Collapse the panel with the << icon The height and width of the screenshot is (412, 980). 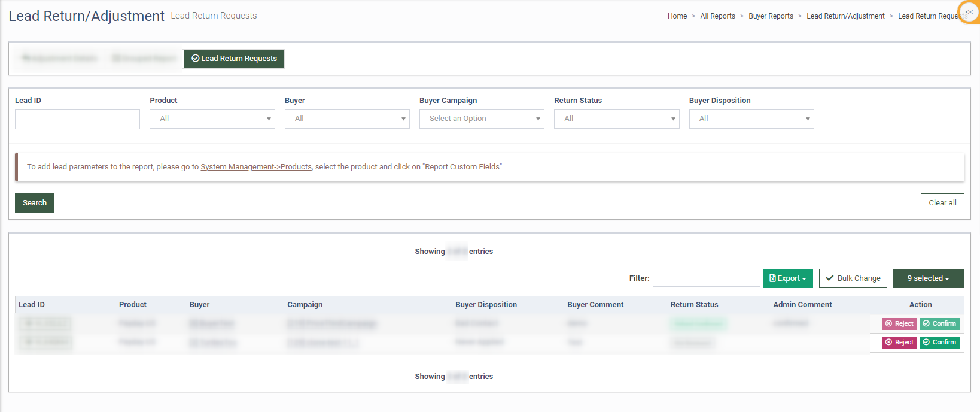[969, 12]
